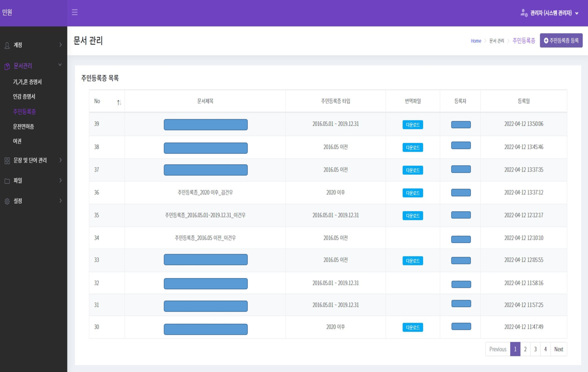Expand the 파일 menu chevron
Image resolution: width=588 pixels, height=372 pixels.
(60, 180)
